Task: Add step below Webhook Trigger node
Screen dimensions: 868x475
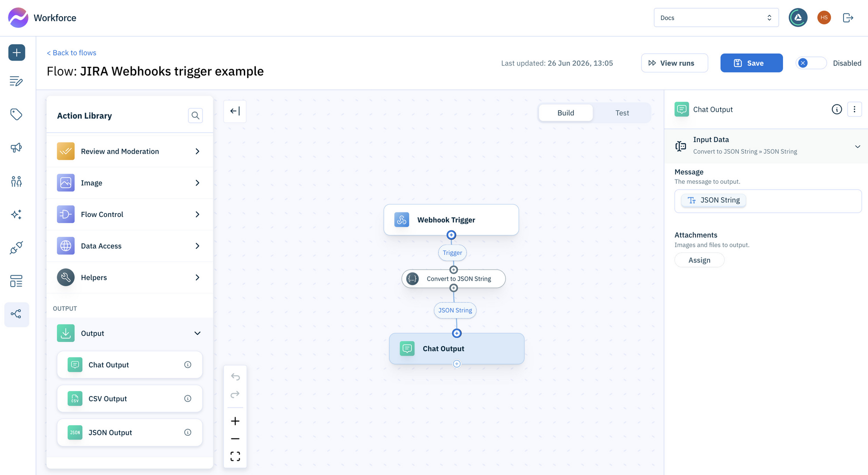Action: pyautogui.click(x=452, y=235)
